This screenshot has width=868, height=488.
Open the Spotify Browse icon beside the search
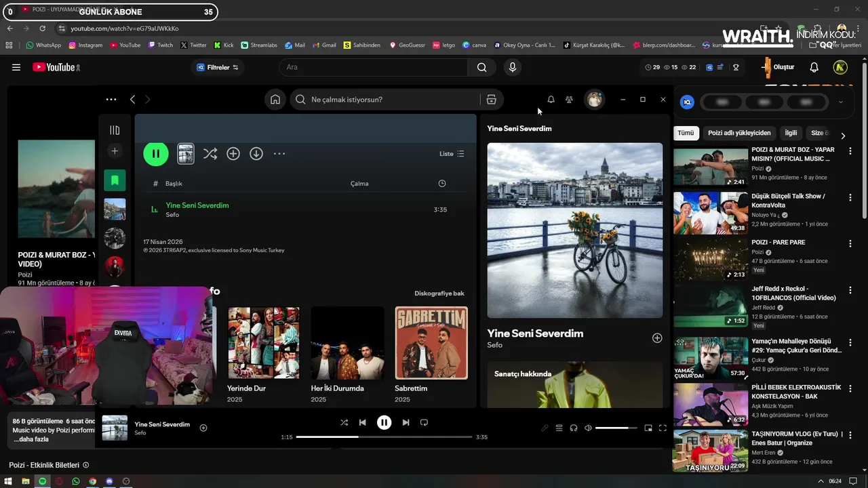(492, 100)
